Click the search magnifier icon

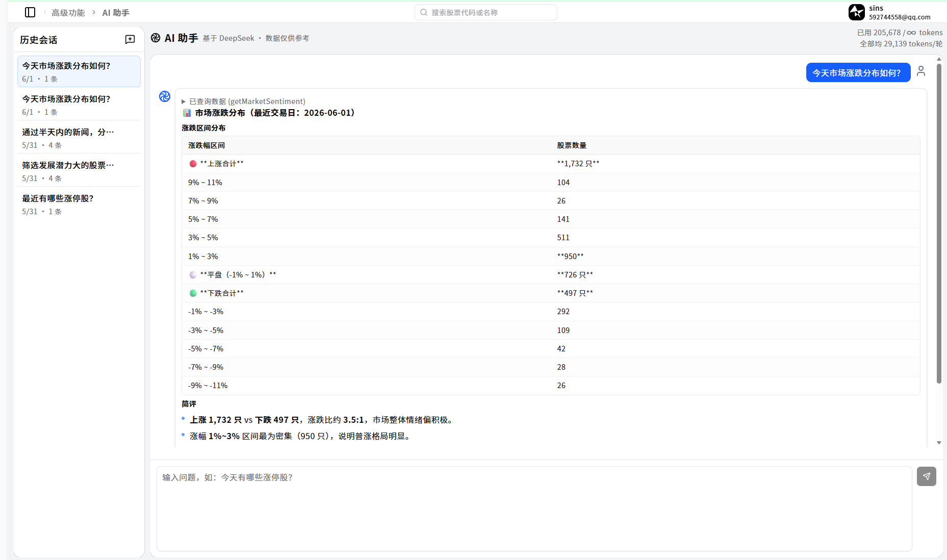pyautogui.click(x=424, y=12)
